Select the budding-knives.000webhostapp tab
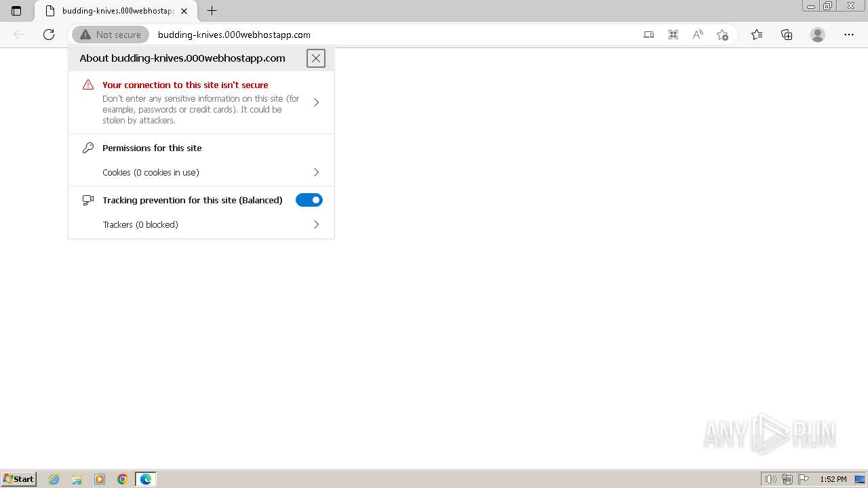This screenshot has width=868, height=488. pyautogui.click(x=115, y=11)
